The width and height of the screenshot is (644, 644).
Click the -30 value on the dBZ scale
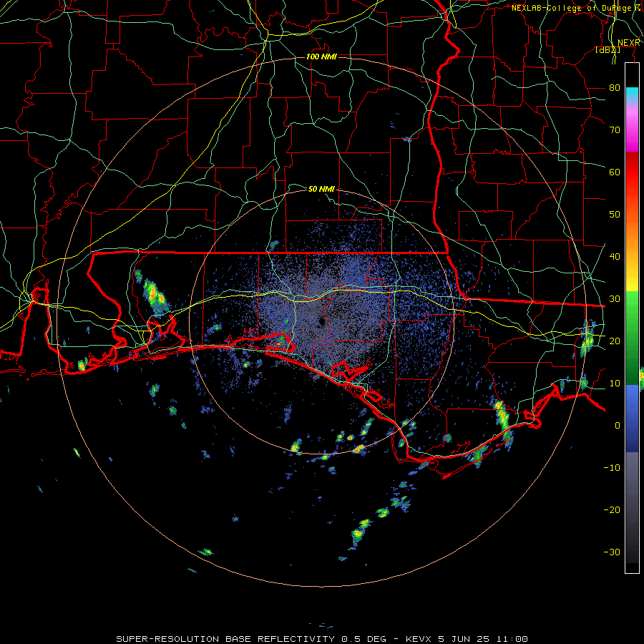(612, 552)
